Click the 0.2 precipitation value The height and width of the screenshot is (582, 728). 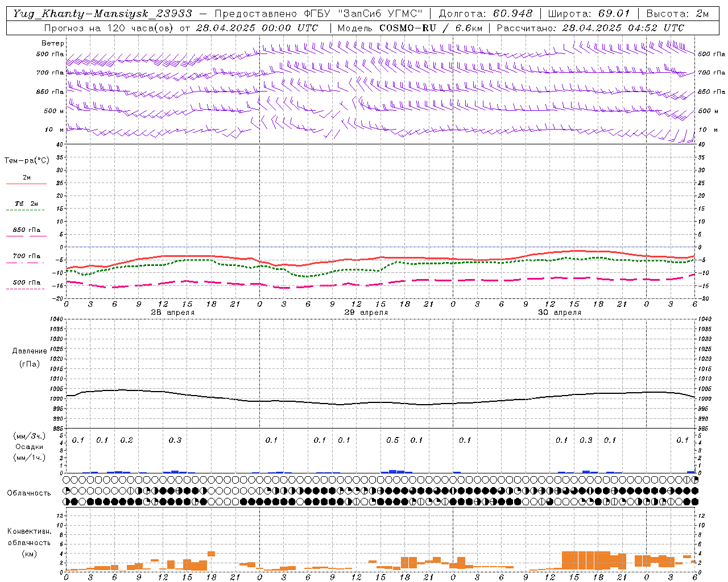pyautogui.click(x=126, y=440)
